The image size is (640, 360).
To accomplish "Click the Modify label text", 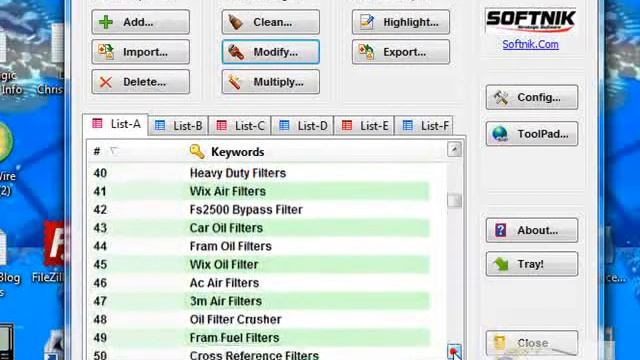I will (x=276, y=52).
